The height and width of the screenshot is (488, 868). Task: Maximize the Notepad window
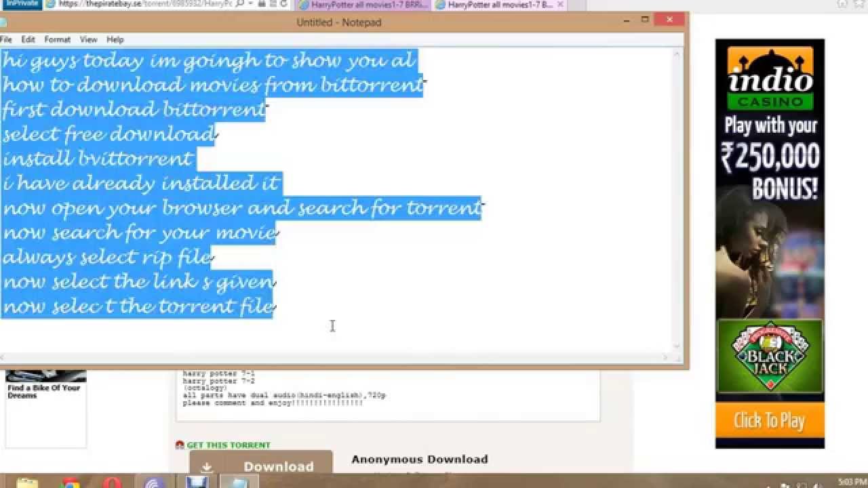pos(645,20)
